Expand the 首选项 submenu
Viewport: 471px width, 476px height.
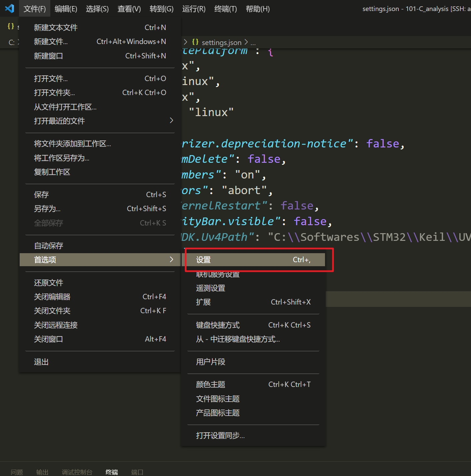100,260
